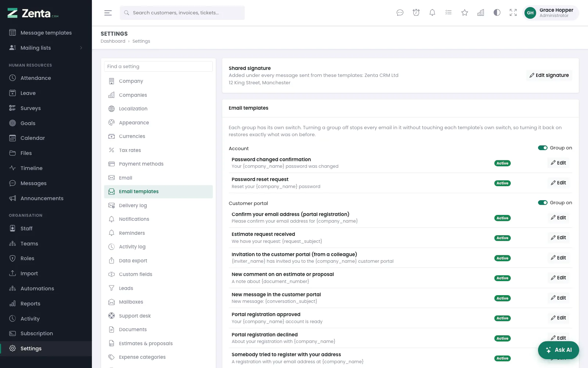Edit the Estimate request received template
588x368 pixels.
pos(558,238)
